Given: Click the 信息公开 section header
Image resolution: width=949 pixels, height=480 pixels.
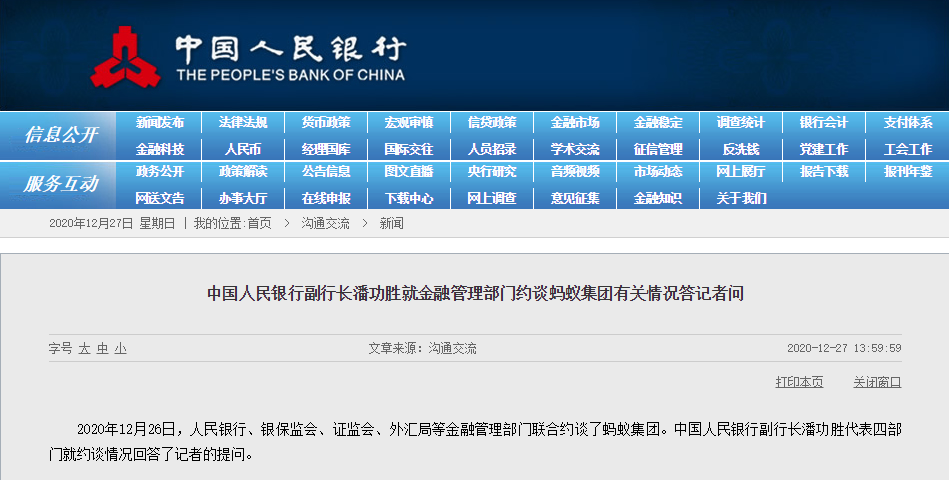Looking at the screenshot, I should coord(61,134).
